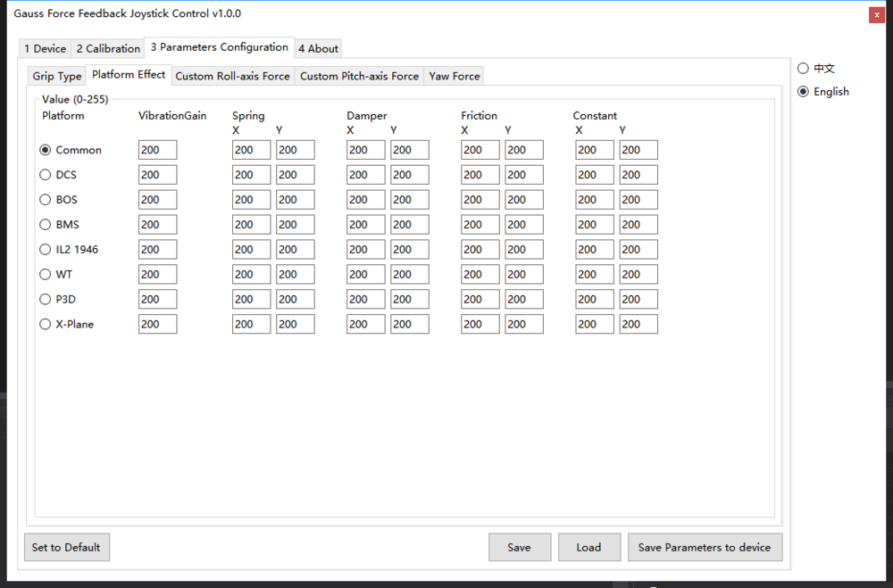Edit the BMS Constant Y field
Screen dimensions: 893x588
point(638,224)
